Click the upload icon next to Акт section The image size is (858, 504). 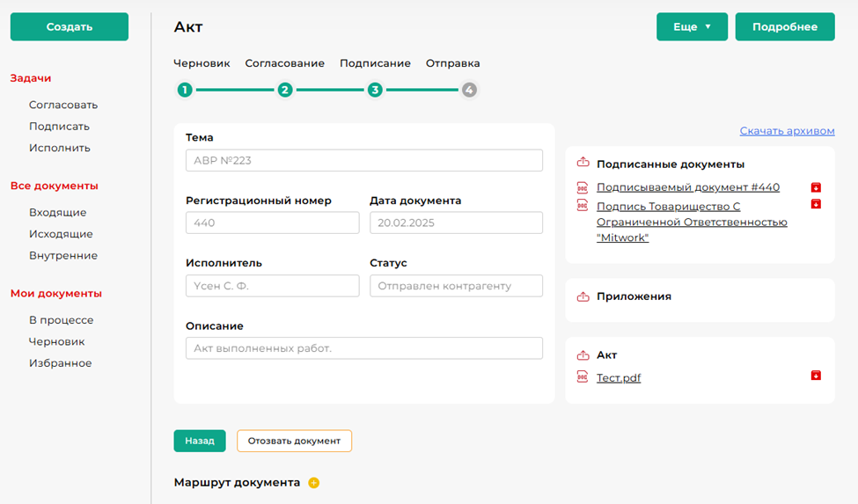583,355
